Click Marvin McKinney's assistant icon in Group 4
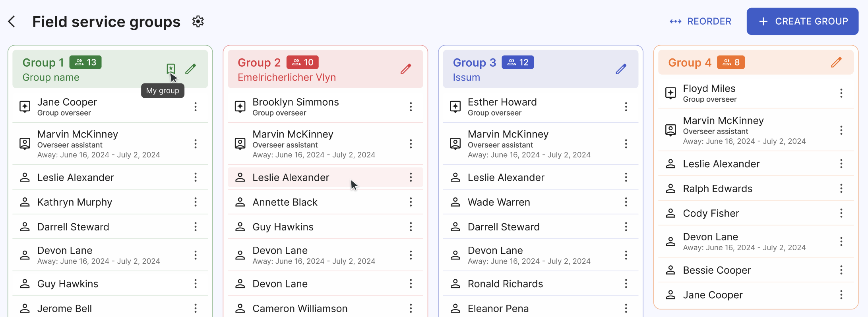This screenshot has width=868, height=317. (670, 130)
